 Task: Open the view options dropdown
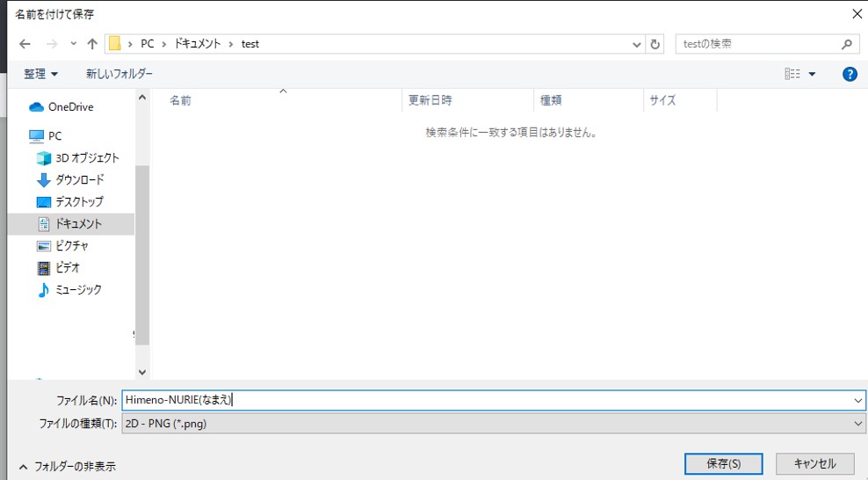[x=812, y=75]
